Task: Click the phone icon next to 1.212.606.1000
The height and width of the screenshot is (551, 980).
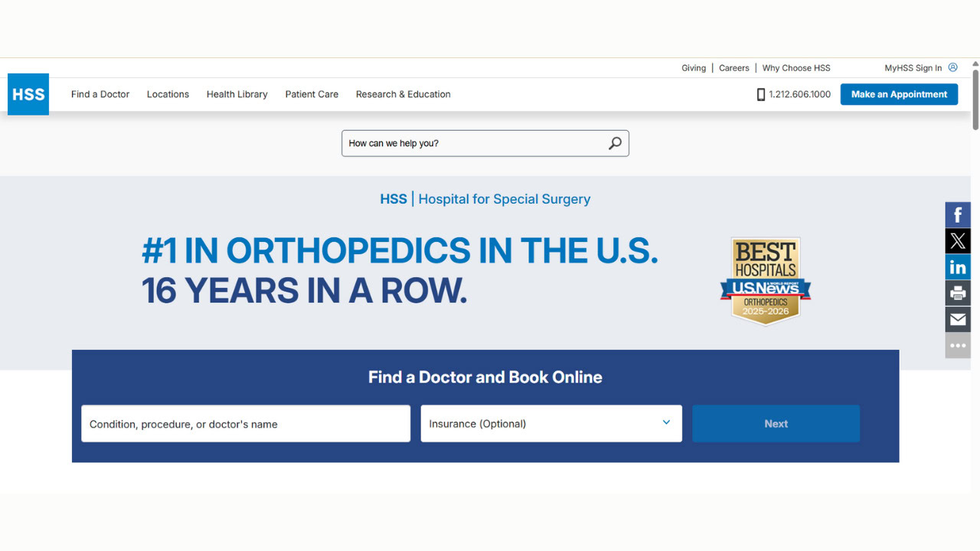Action: point(760,93)
